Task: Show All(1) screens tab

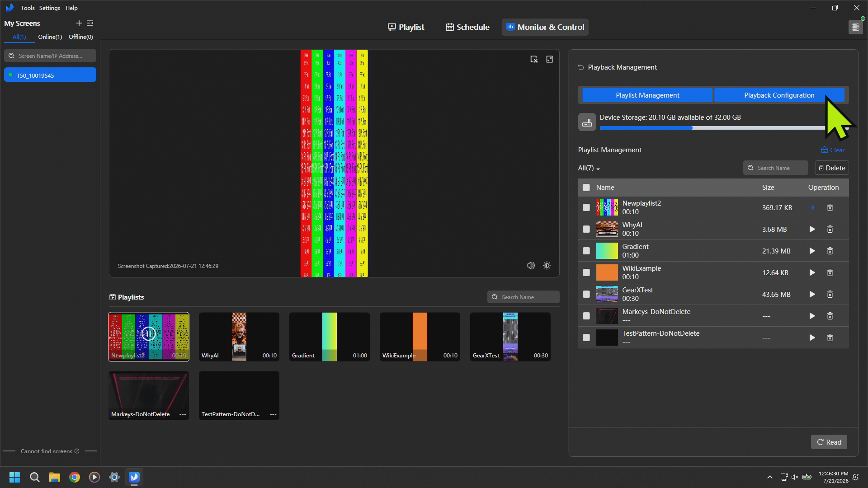Action: tap(19, 37)
